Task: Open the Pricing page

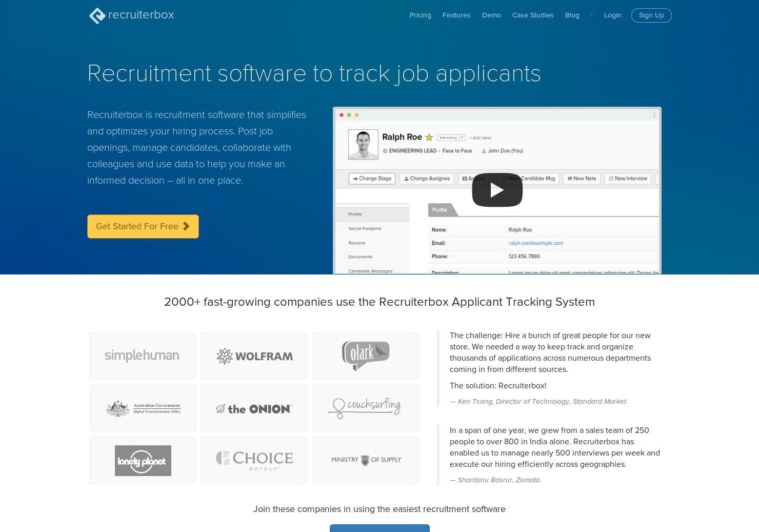Action: [420, 15]
